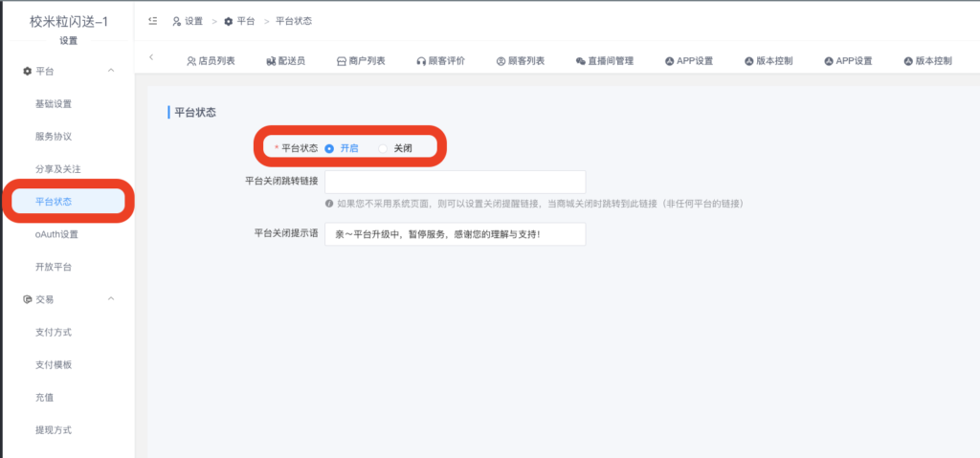The height and width of the screenshot is (458, 980).
Task: Select 平台状态 in the sidebar
Action: click(68, 202)
